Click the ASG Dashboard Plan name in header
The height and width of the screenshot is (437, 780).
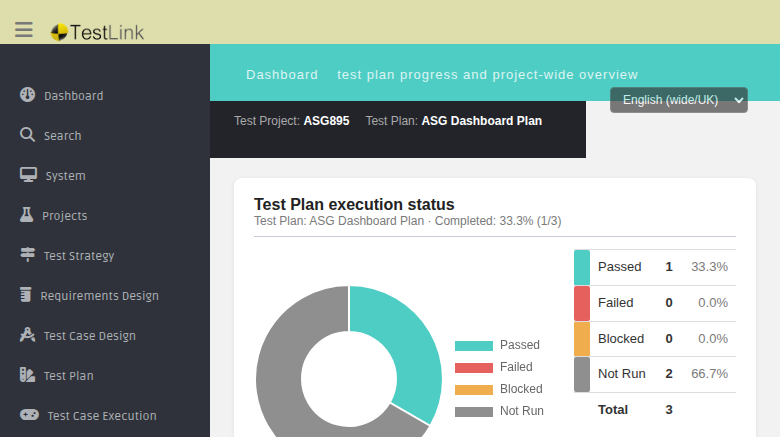click(482, 121)
